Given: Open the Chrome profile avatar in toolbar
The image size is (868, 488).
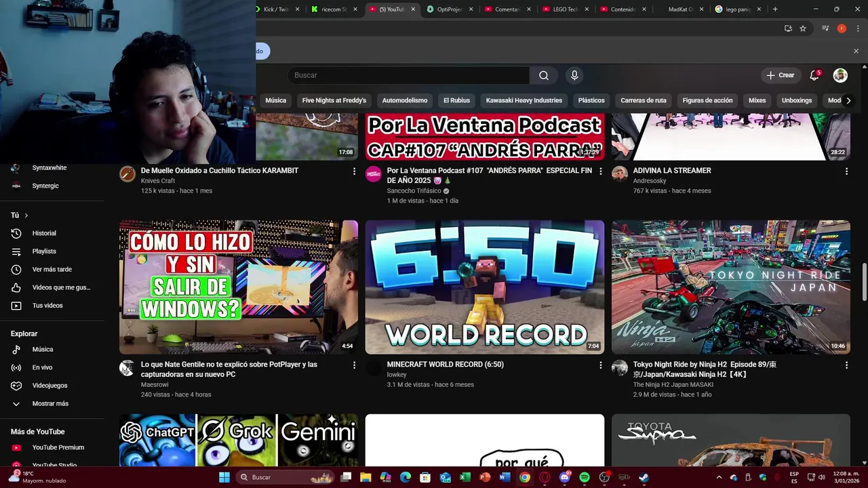Looking at the screenshot, I should point(842,28).
